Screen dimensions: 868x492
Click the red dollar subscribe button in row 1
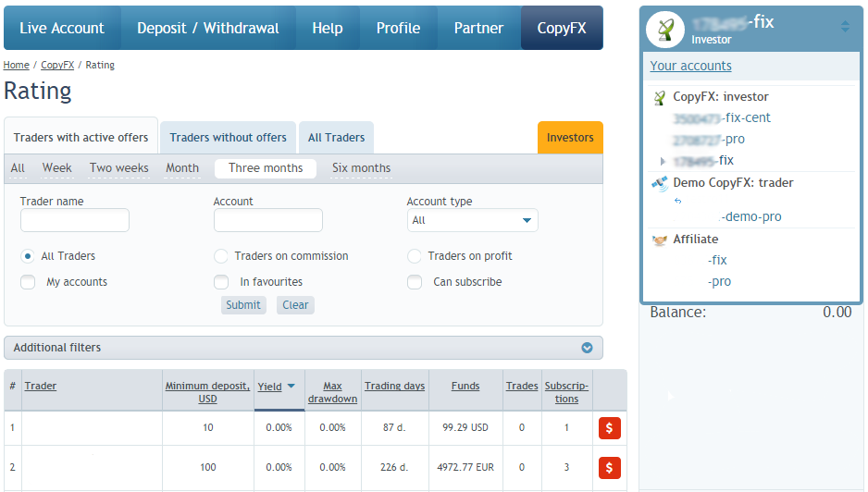[610, 428]
